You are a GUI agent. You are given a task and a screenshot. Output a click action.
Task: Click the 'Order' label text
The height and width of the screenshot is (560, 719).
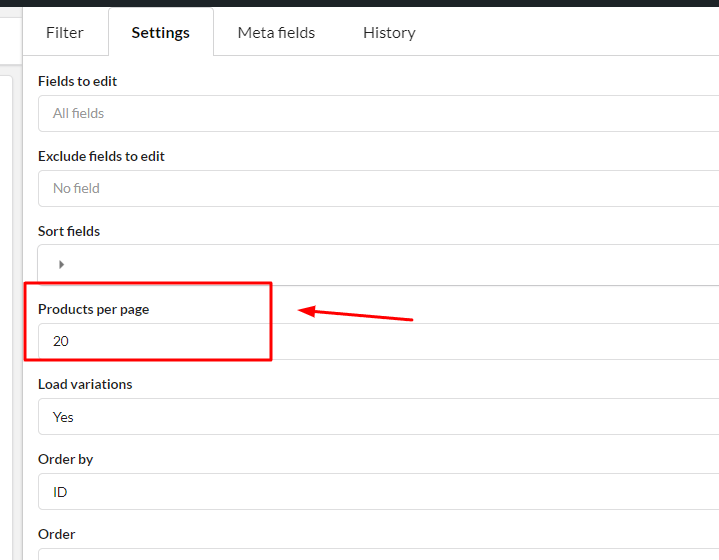tap(56, 534)
